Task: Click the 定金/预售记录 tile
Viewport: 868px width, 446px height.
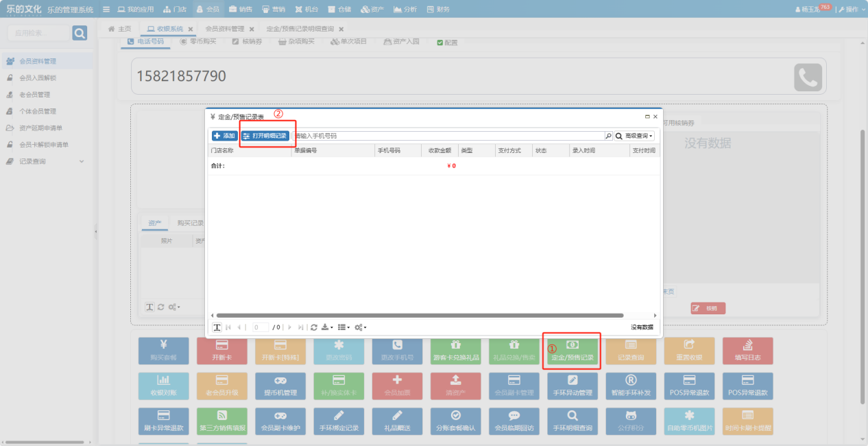Action: [x=572, y=351]
